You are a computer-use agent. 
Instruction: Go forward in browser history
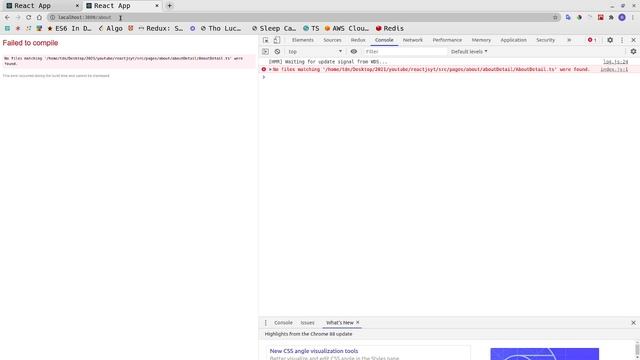pyautogui.click(x=18, y=17)
